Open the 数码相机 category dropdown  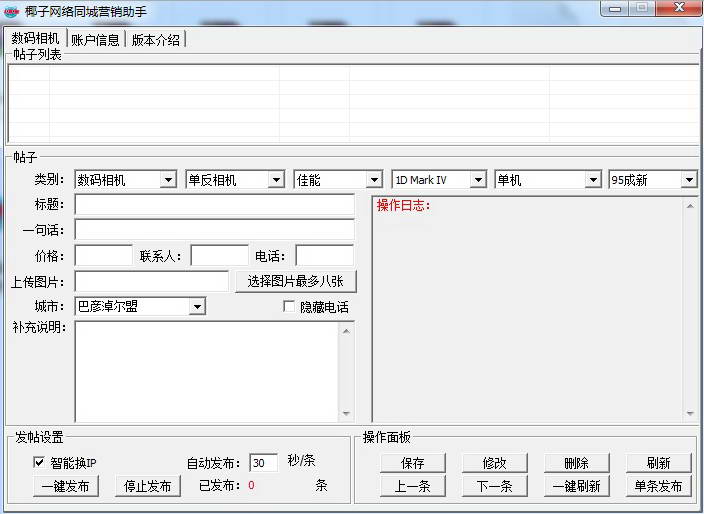pos(125,180)
